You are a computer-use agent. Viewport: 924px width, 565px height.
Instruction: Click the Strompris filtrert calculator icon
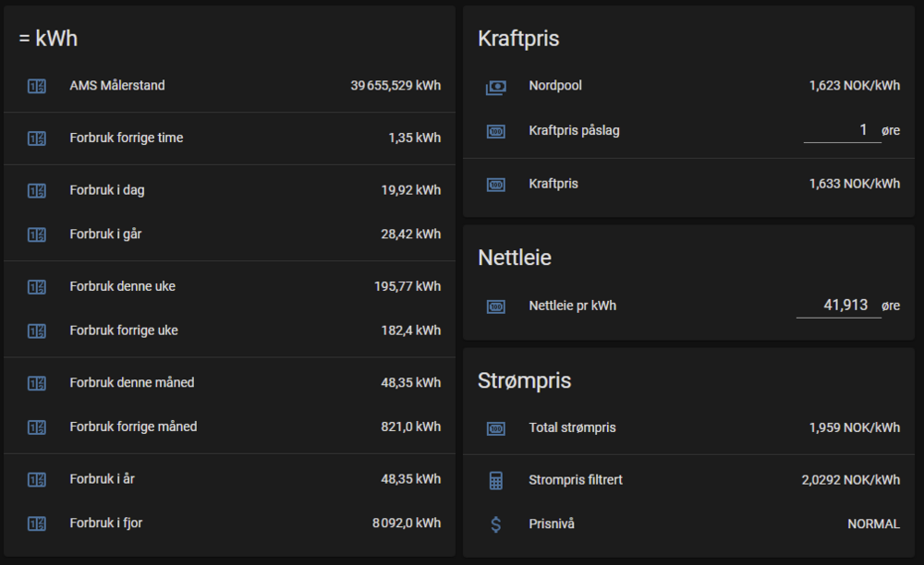point(496,480)
